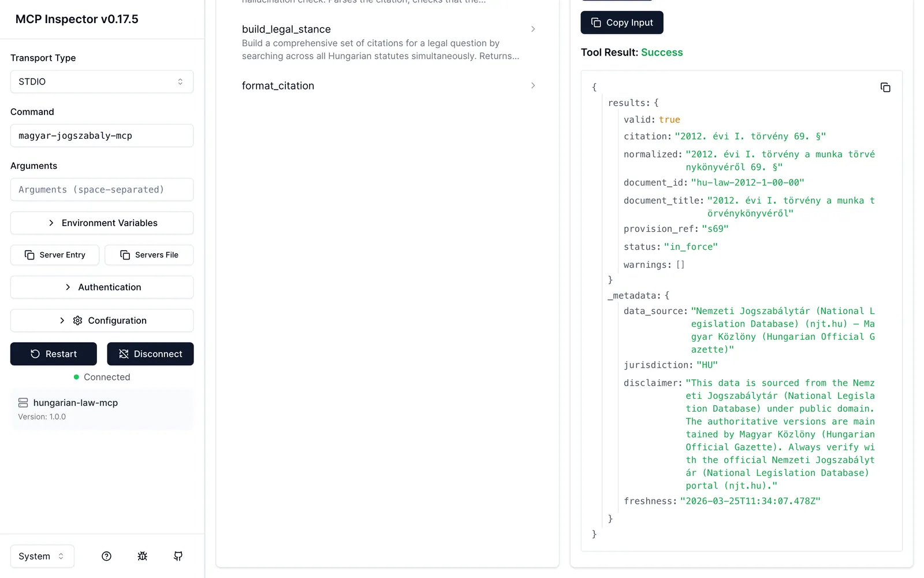Image resolution: width=924 pixels, height=578 pixels.
Task: Copy the Server Entry configuration
Action: [x=55, y=255]
